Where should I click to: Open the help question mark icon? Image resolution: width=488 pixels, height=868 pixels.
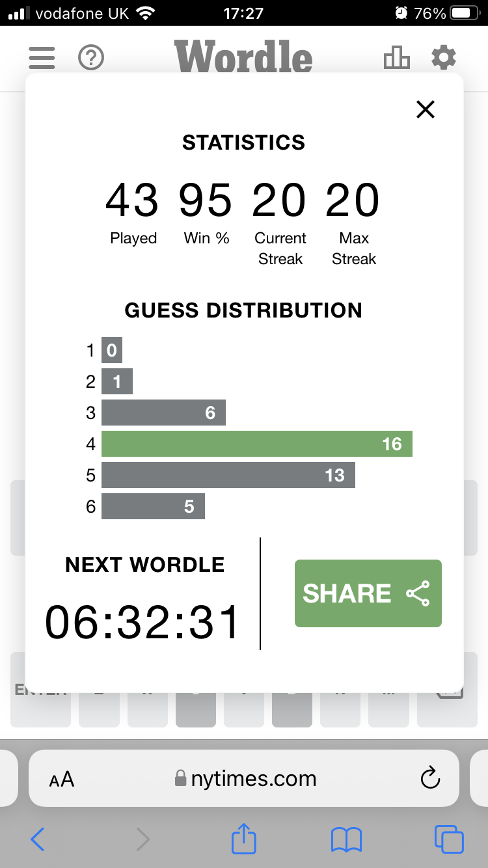(91, 58)
